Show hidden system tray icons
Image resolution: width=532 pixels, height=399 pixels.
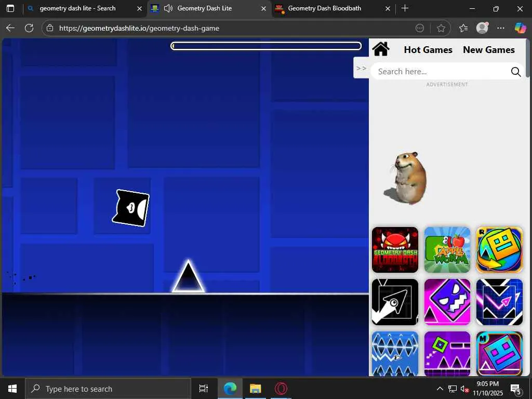(440, 389)
